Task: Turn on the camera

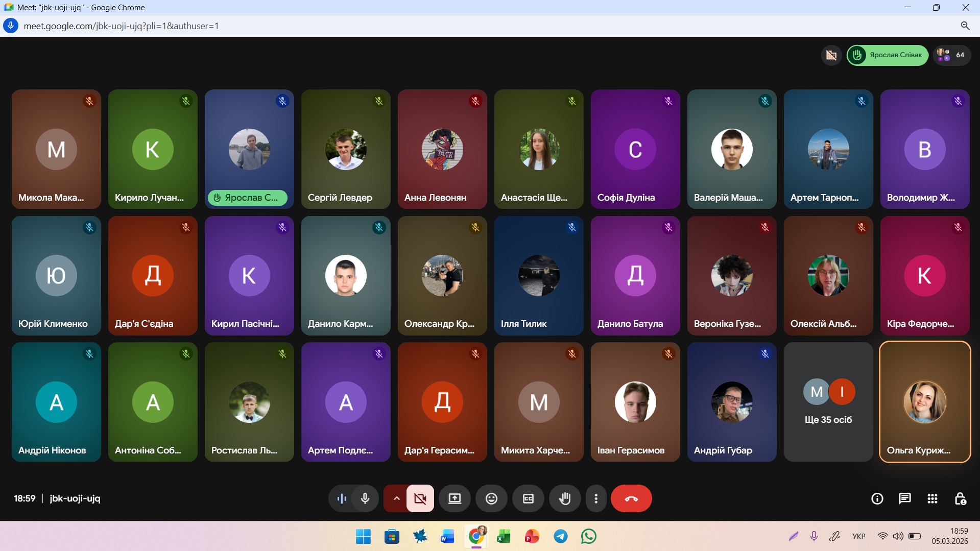Action: tap(420, 498)
